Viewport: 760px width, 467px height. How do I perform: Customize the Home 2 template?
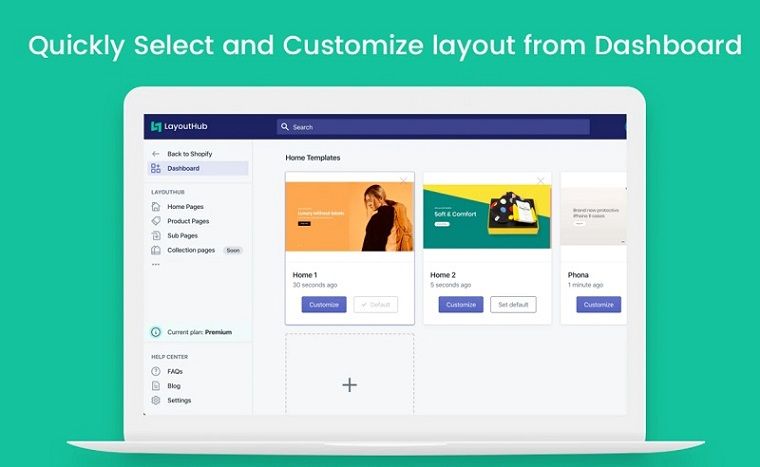[x=461, y=305]
